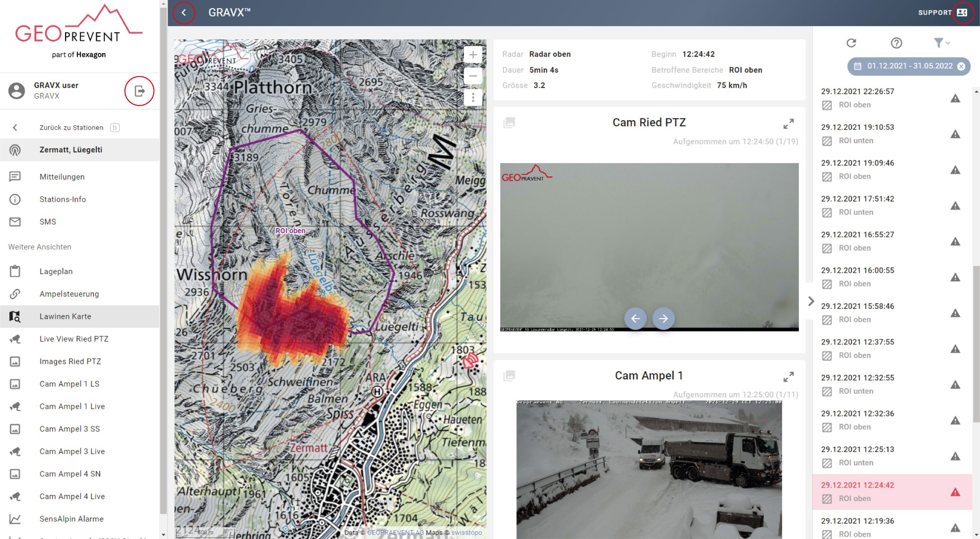
Task: Click the Lageplan clipboard icon
Action: [x=15, y=271]
